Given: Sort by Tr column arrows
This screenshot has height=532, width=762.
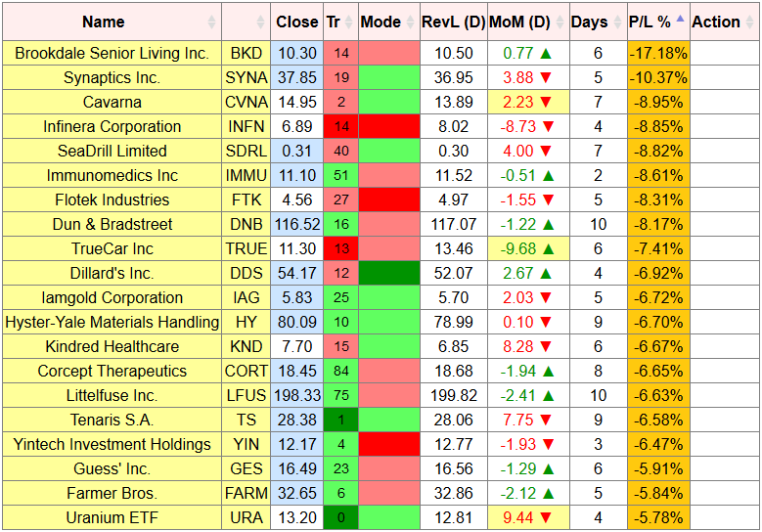Looking at the screenshot, I should click(x=348, y=22).
